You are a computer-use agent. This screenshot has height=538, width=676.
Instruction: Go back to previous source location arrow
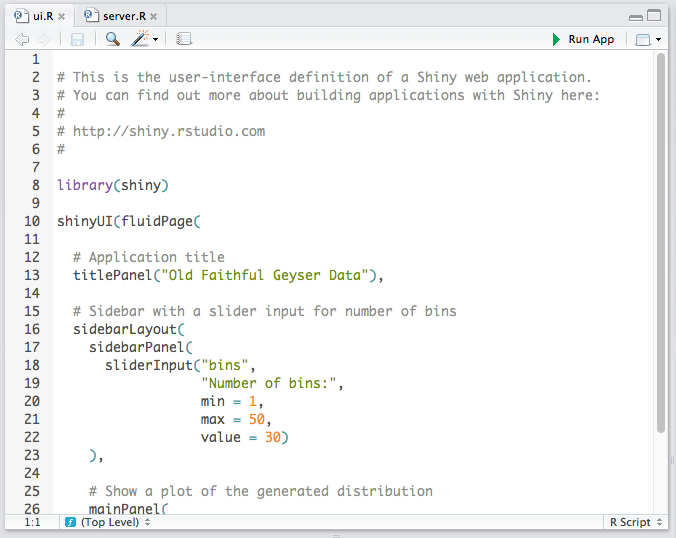pos(22,40)
